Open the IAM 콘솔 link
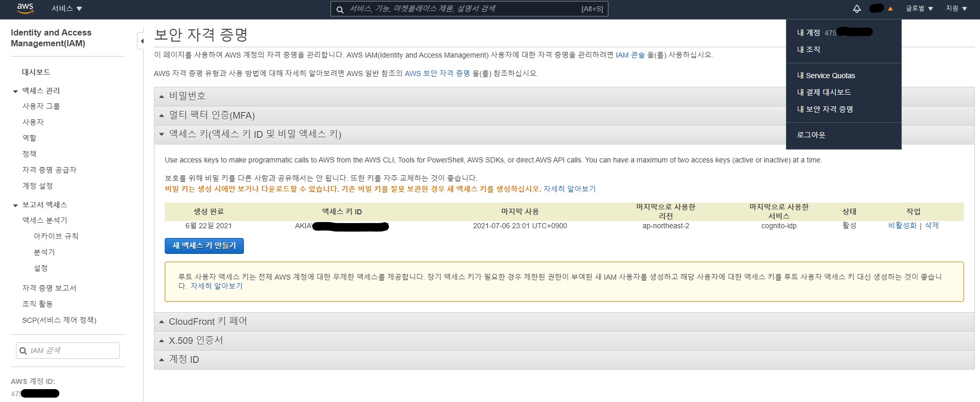 click(x=630, y=55)
